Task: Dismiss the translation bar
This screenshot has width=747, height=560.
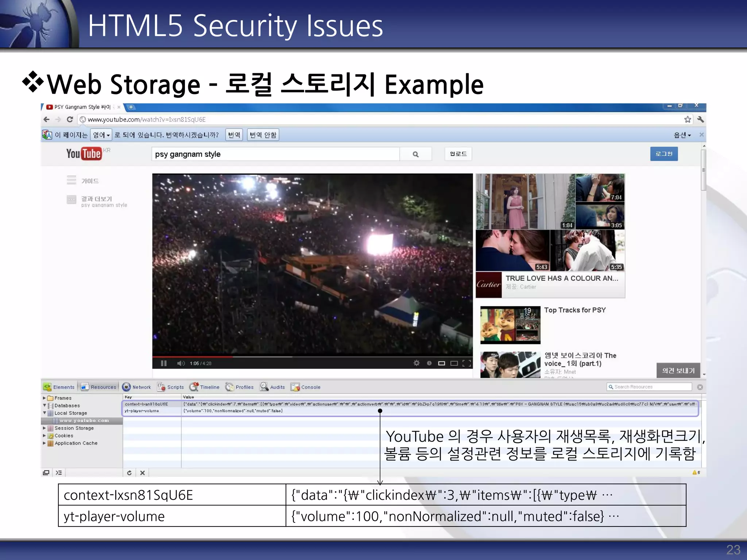Action: click(x=701, y=135)
